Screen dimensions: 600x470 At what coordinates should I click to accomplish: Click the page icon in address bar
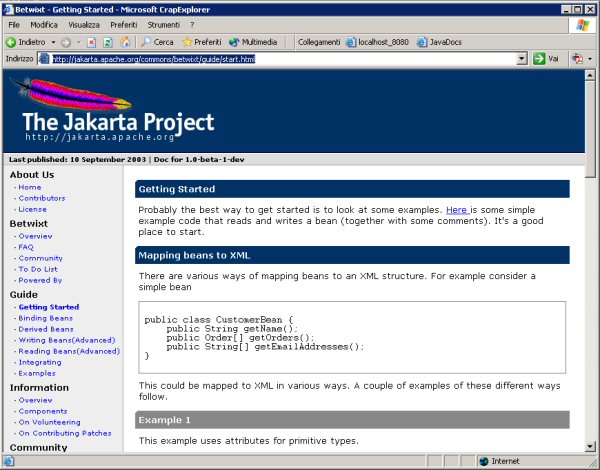pyautogui.click(x=44, y=59)
